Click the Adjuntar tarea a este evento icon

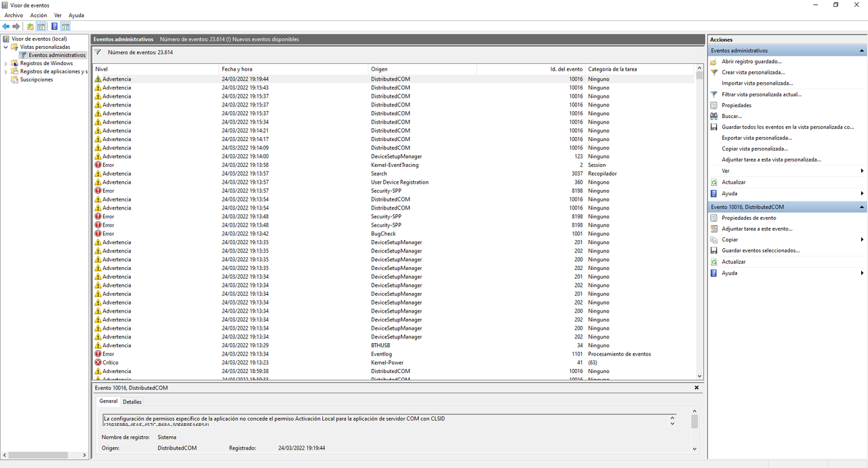[714, 229]
